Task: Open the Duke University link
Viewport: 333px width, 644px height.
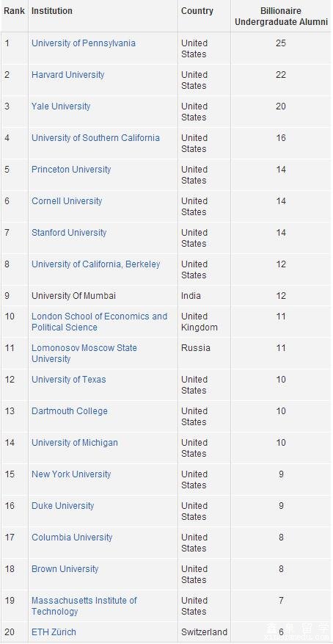Action: pyautogui.click(x=63, y=507)
